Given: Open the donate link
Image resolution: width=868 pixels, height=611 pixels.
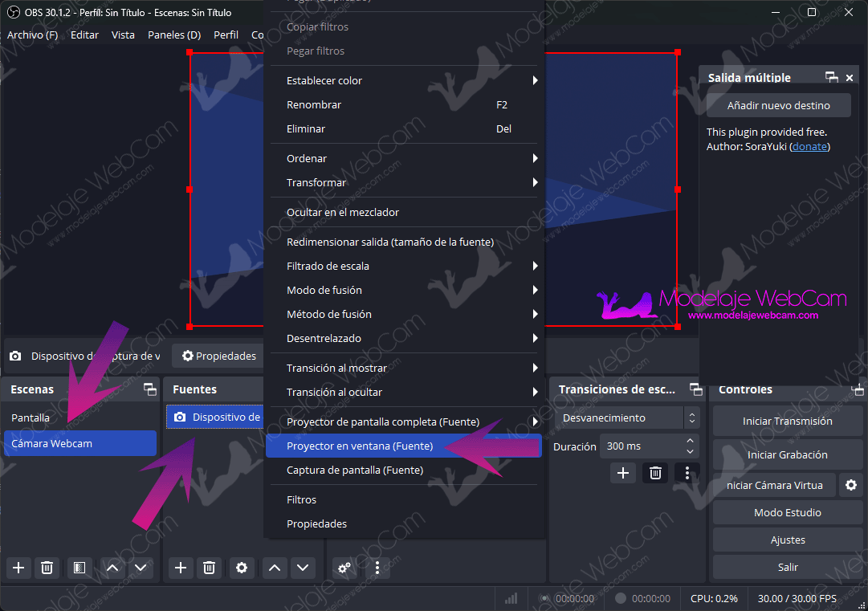Looking at the screenshot, I should [809, 146].
